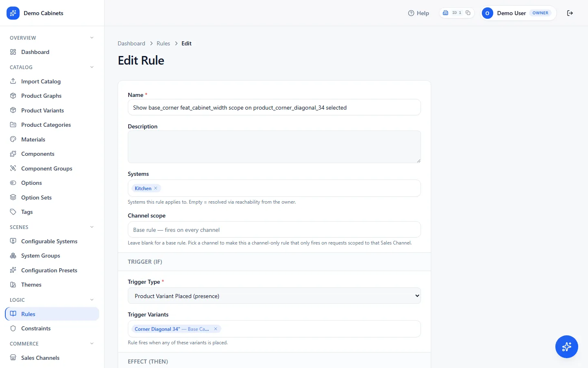Click the TRIGGER (IF) section header
588x368 pixels.
click(145, 262)
